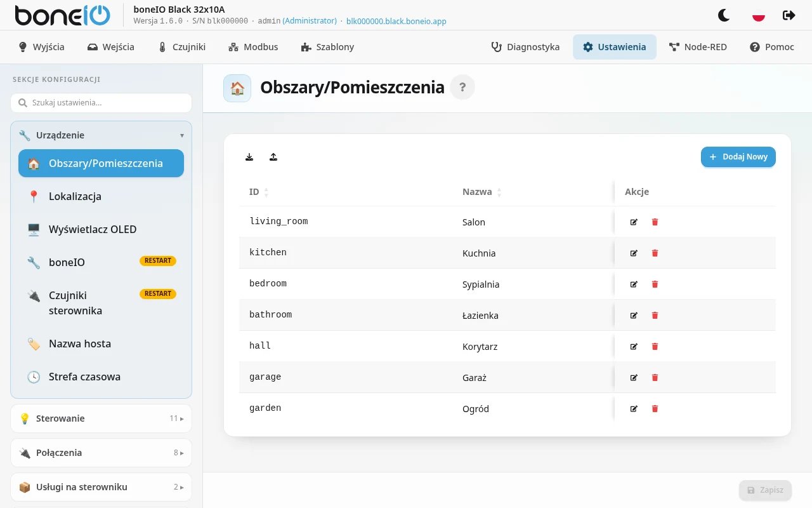812x508 pixels.
Task: Open the Modbus tab
Action: (x=253, y=47)
